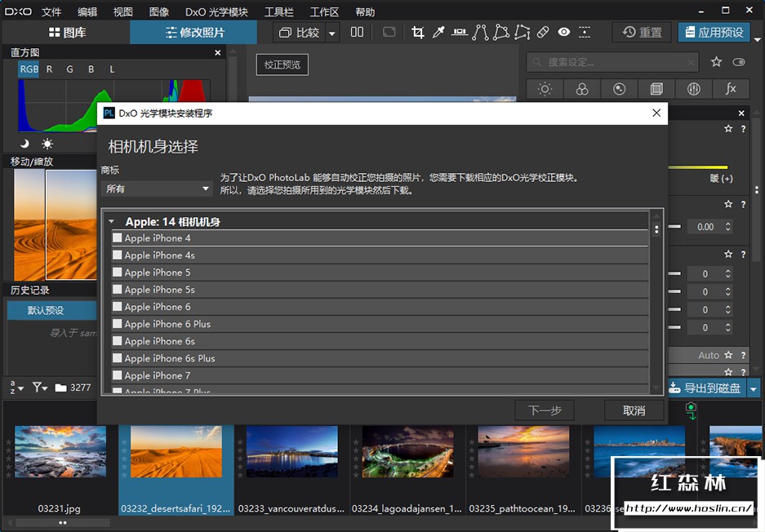Screen dimensions: 765x532
Task: Activate the repair/clone tool
Action: click(543, 32)
